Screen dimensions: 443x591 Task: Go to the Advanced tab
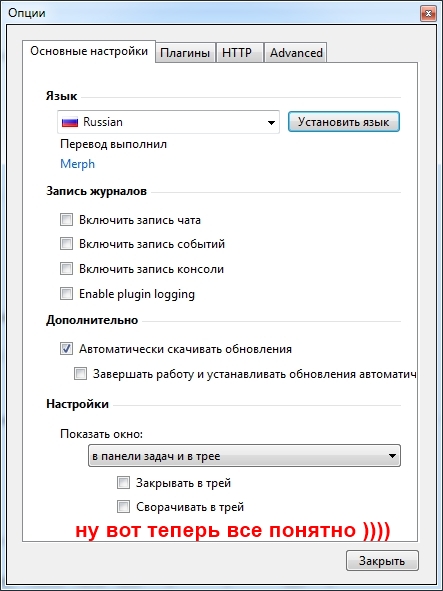point(296,52)
